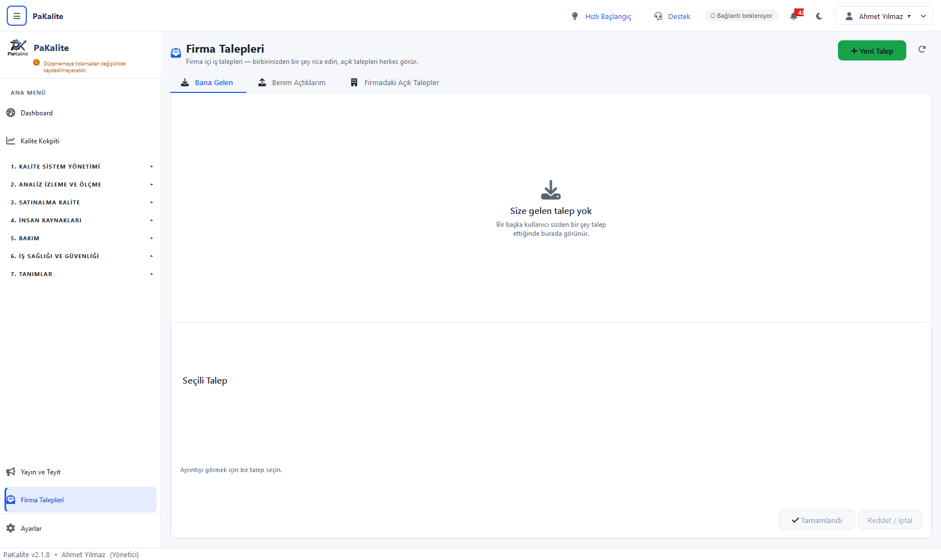This screenshot has width=941, height=560.
Task: Click the Firma Talepleri page header icon
Action: click(x=176, y=53)
